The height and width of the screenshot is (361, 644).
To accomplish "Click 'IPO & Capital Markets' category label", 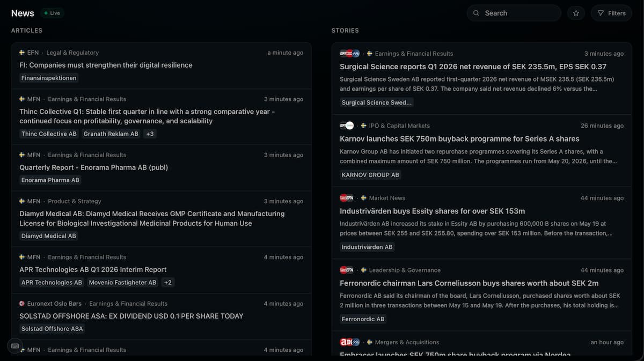I will [x=399, y=126].
